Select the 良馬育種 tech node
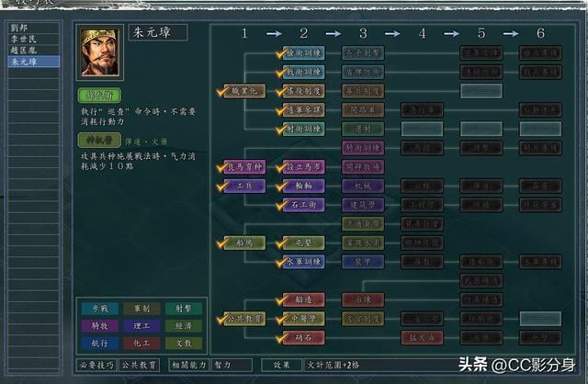The height and width of the screenshot is (384, 588). (244, 167)
